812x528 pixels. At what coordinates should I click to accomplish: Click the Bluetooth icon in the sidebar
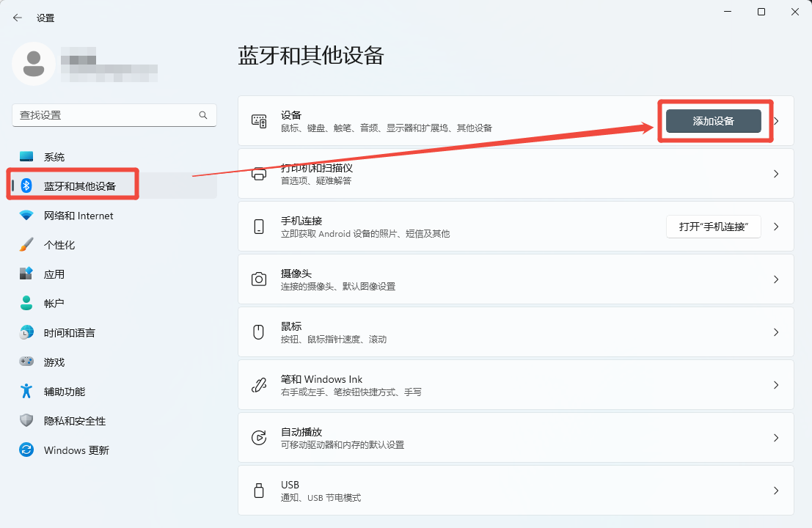click(x=26, y=186)
